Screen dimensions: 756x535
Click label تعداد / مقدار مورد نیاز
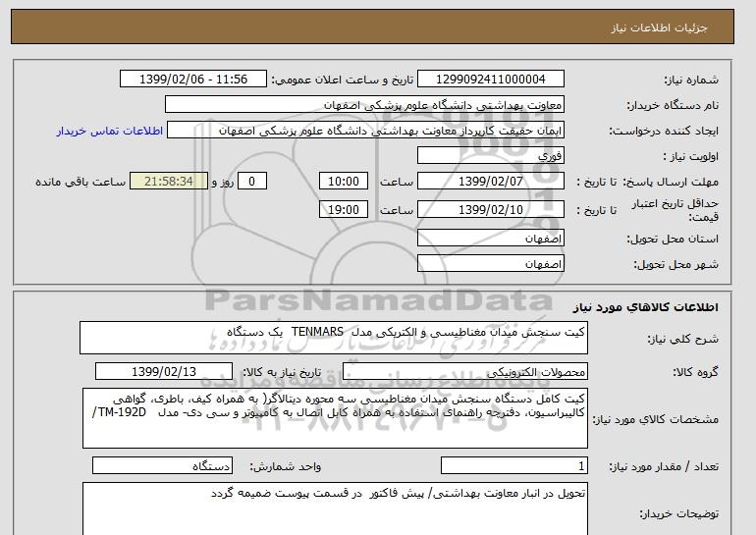point(664,466)
